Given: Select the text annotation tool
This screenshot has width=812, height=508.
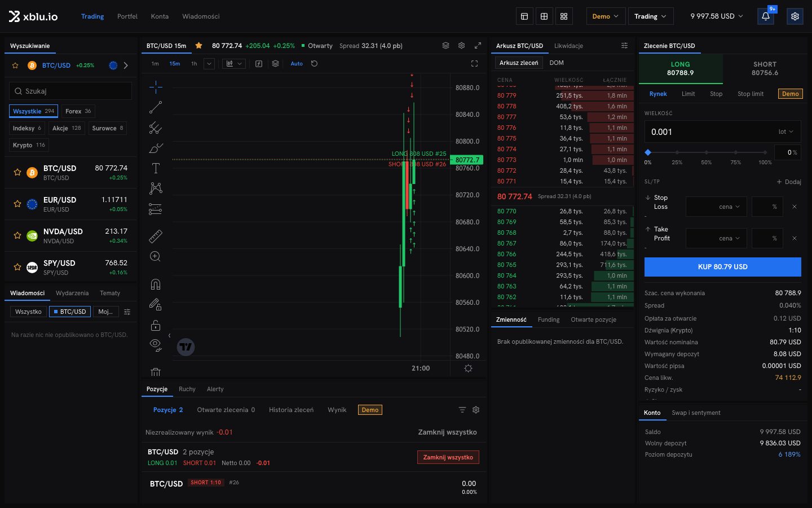Looking at the screenshot, I should point(156,168).
